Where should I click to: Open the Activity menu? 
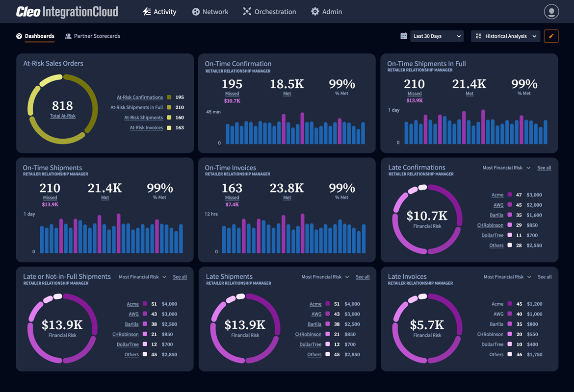click(x=159, y=12)
